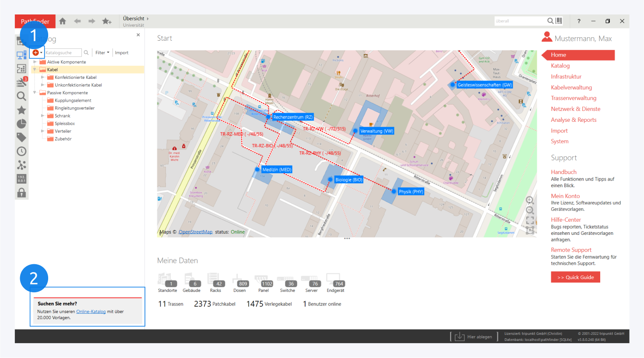Click the tools icon with red badge
Viewport: 644px width, 358px height.
(x=21, y=82)
